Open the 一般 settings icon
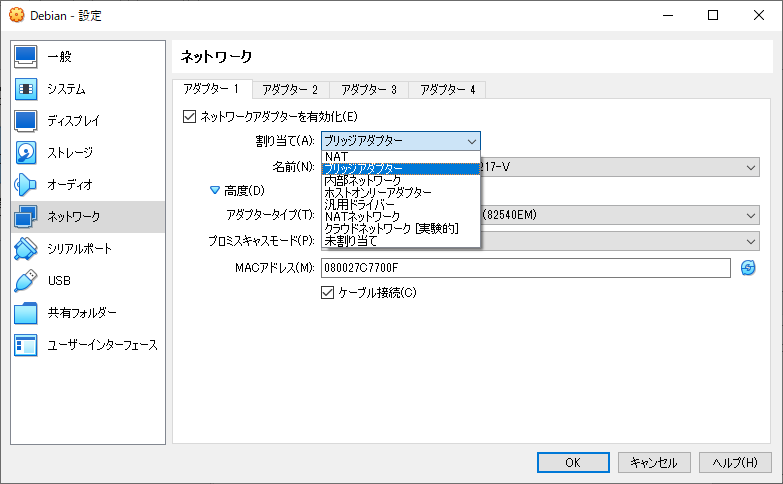Screen dimensions: 783x484 pos(25,56)
